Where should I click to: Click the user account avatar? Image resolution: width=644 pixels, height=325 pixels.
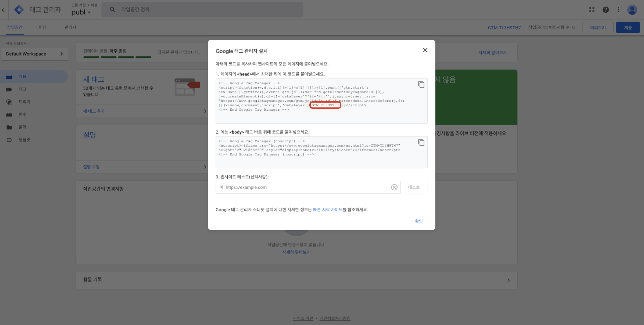[x=632, y=10]
